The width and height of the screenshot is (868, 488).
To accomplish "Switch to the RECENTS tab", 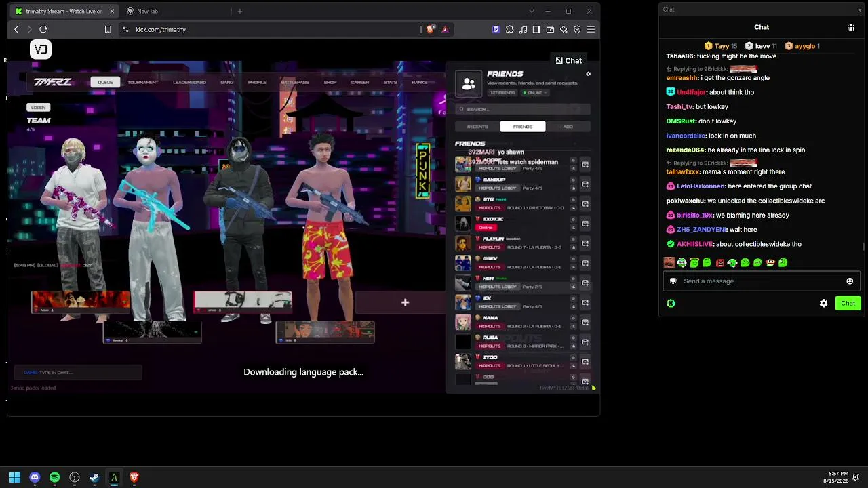I will [477, 127].
